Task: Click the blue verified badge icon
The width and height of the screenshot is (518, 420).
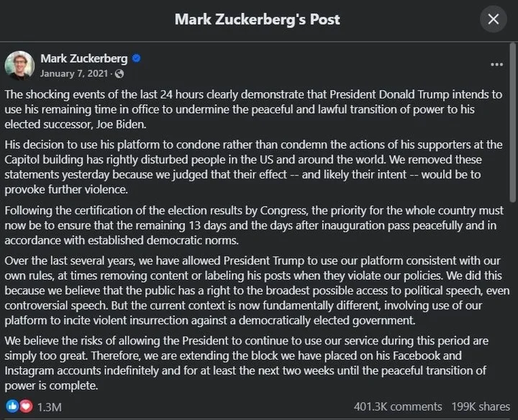Action: click(x=136, y=58)
